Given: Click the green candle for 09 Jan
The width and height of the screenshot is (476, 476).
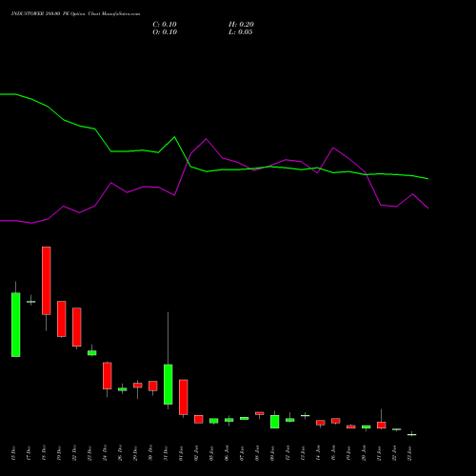Looking at the screenshot, I should tap(275, 422).
